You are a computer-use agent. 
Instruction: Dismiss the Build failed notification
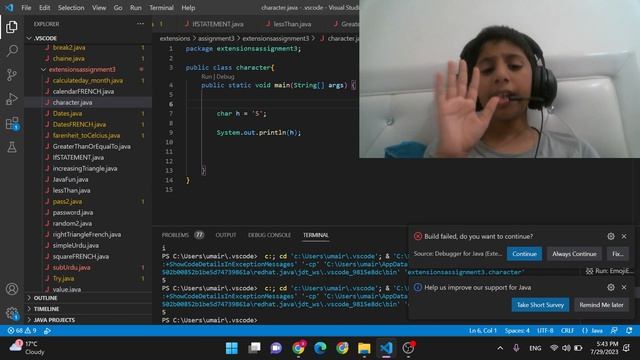(624, 236)
